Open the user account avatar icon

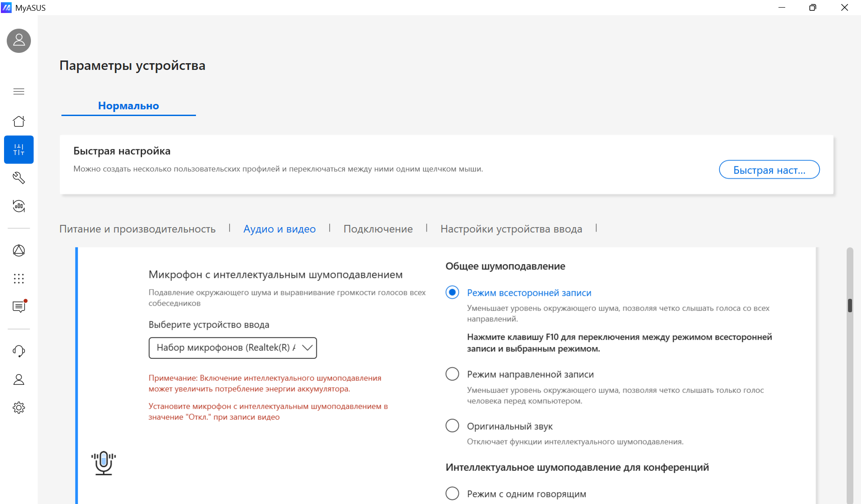[x=19, y=41]
